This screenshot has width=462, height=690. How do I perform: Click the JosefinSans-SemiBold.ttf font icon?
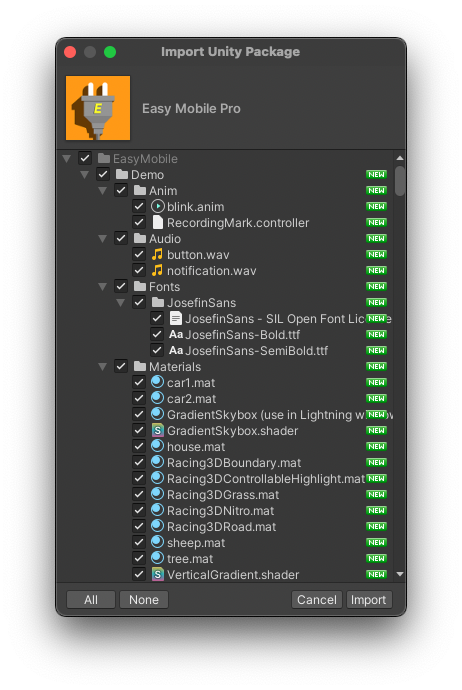[x=176, y=350]
